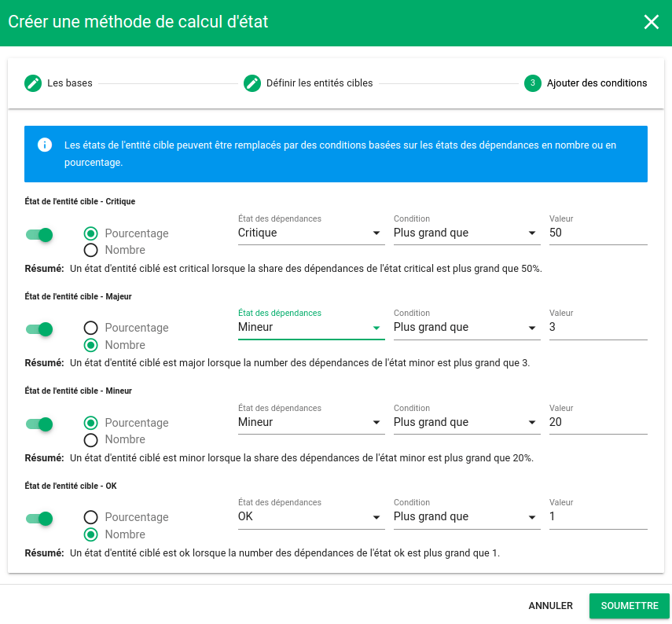Select Pourcentage radio for Majeur state

[x=91, y=328]
